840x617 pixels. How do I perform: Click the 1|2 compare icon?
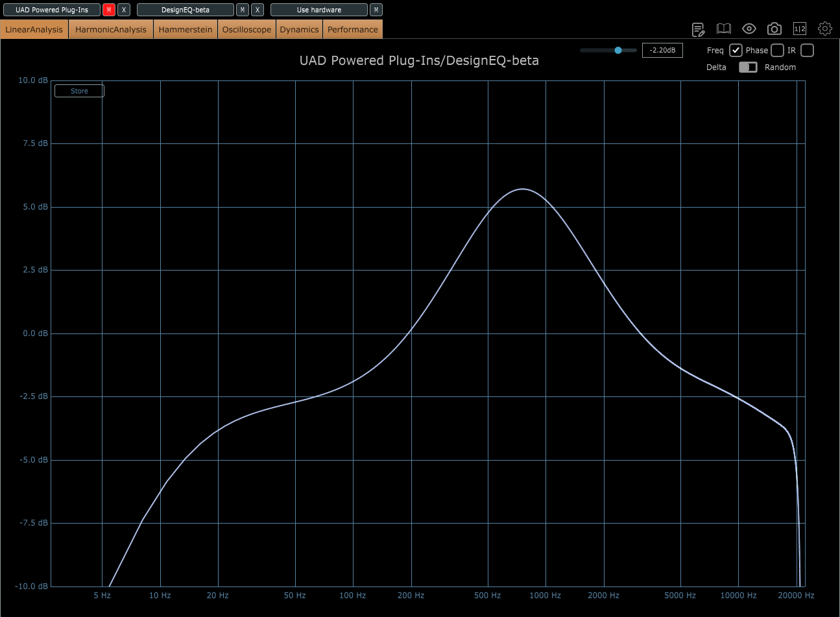800,29
